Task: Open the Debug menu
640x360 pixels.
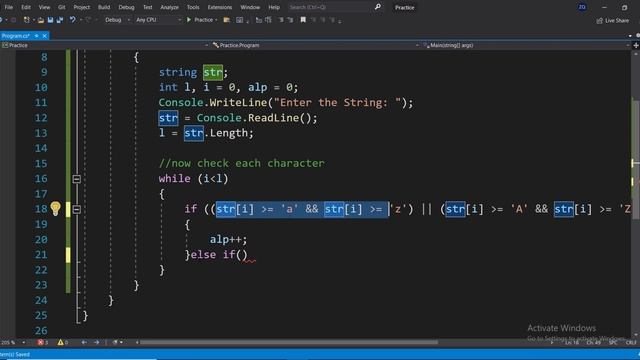Action: pyautogui.click(x=126, y=7)
